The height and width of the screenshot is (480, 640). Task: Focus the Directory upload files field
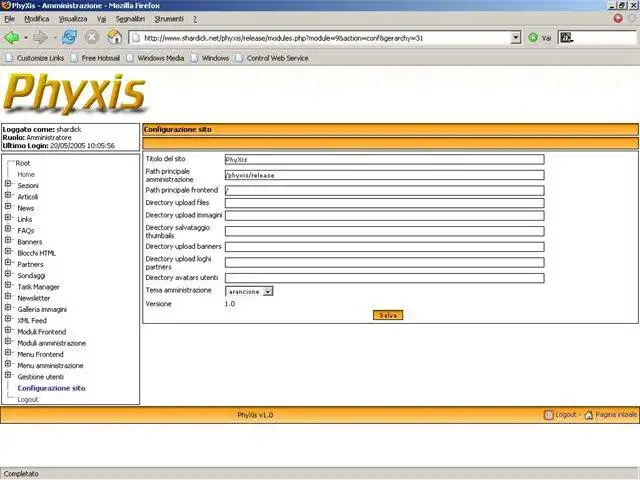point(384,203)
